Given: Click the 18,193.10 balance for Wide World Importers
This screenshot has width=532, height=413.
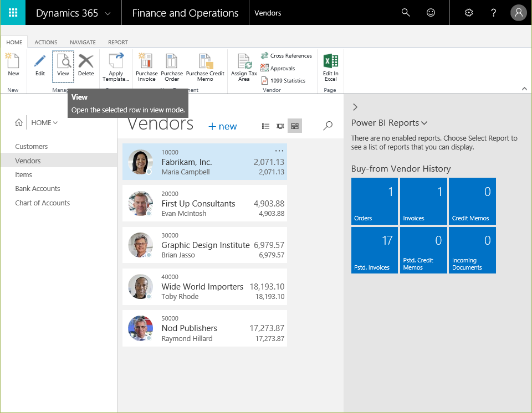Looking at the screenshot, I should (267, 287).
